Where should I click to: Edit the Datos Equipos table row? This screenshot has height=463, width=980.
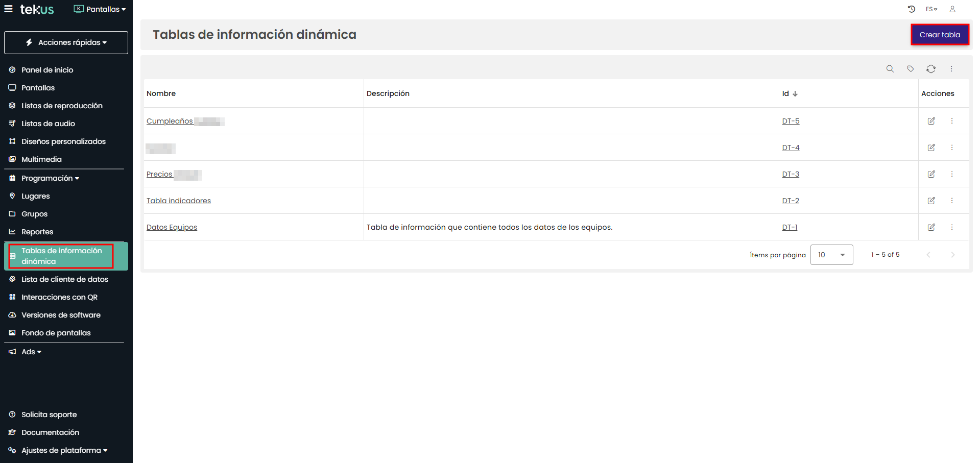click(x=931, y=227)
